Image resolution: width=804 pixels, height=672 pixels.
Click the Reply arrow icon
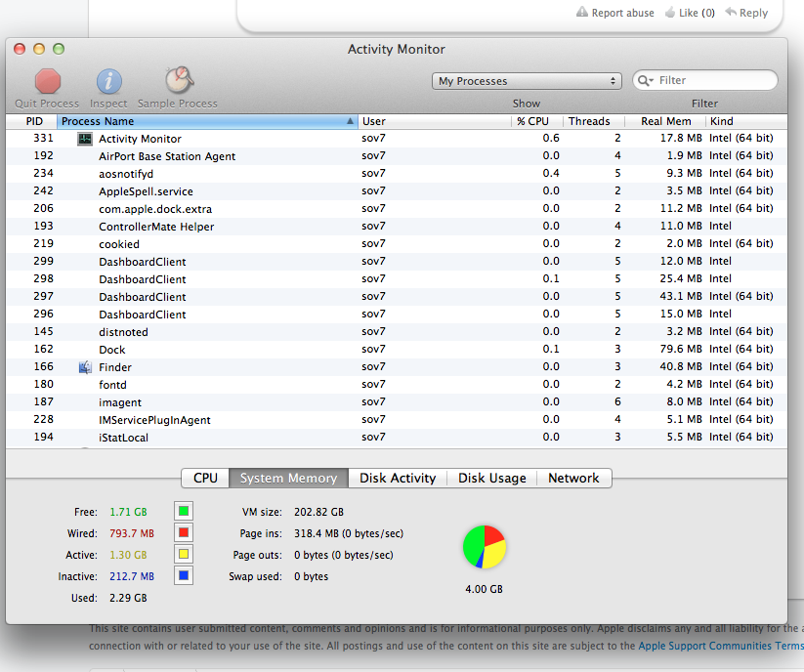(x=731, y=12)
